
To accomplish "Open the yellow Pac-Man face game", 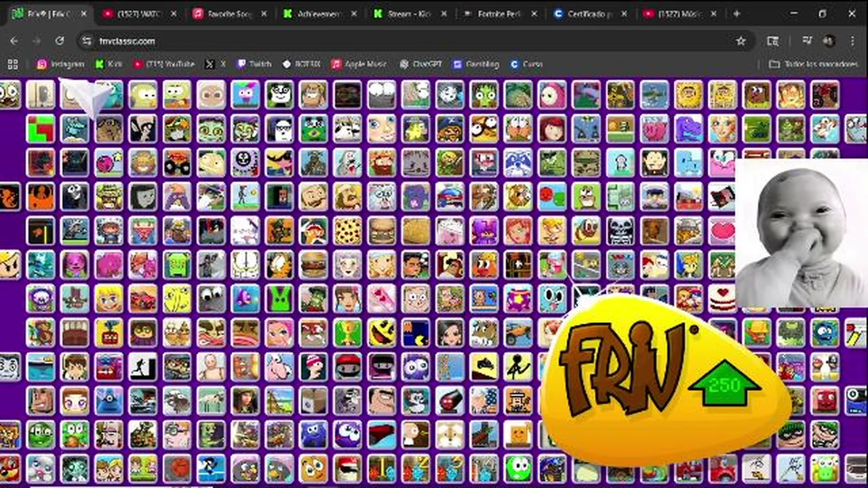I will (x=382, y=333).
